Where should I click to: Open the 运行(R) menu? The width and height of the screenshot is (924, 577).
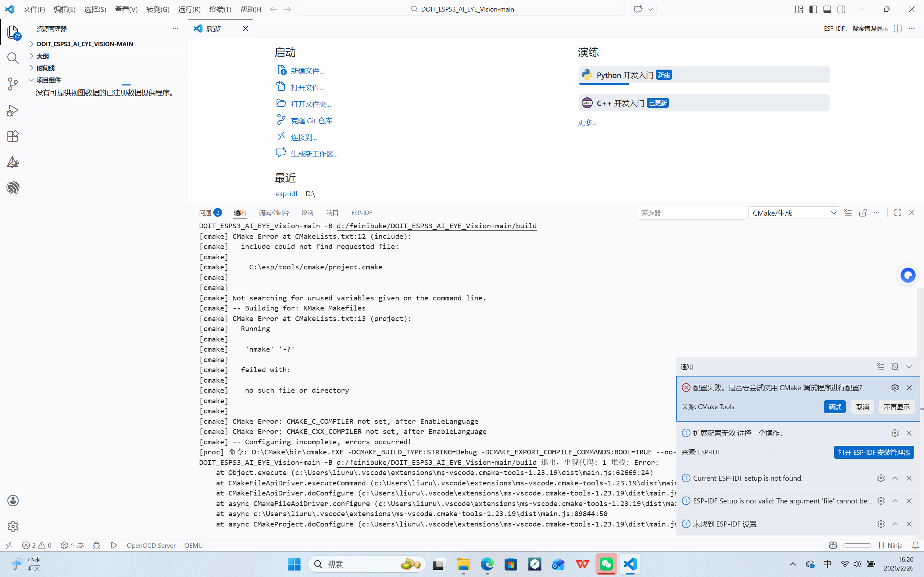point(189,9)
